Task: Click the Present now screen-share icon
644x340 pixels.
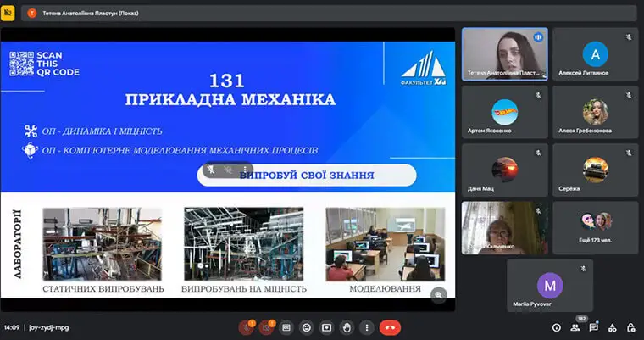Action: pyautogui.click(x=326, y=327)
